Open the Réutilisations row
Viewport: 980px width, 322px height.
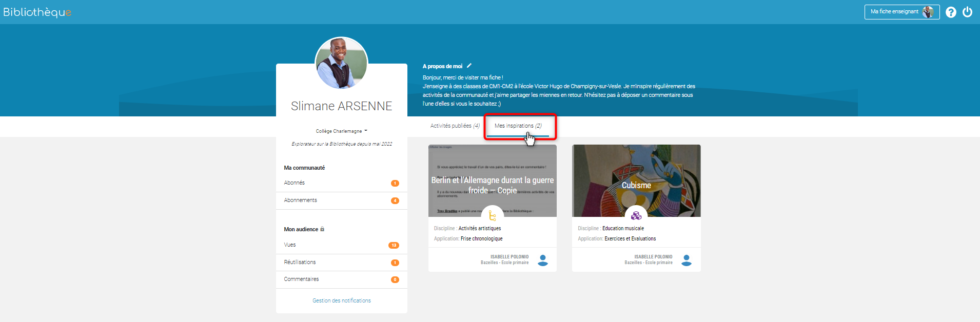click(x=342, y=263)
